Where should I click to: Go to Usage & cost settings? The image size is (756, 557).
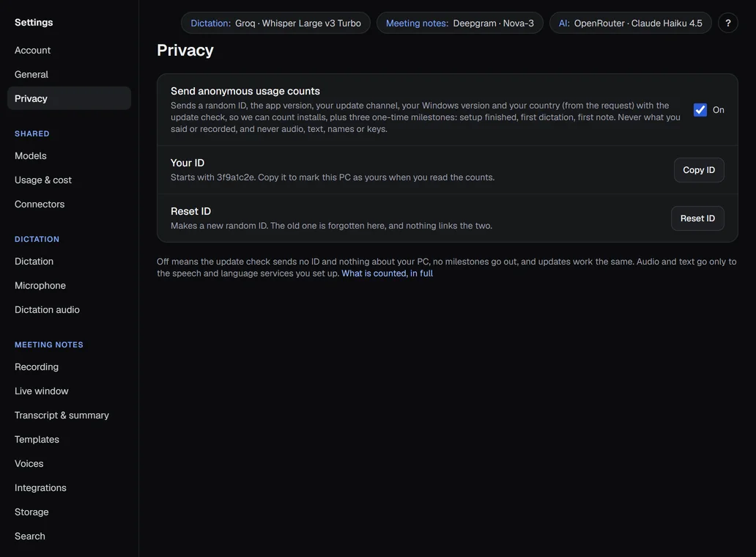pyautogui.click(x=69, y=180)
